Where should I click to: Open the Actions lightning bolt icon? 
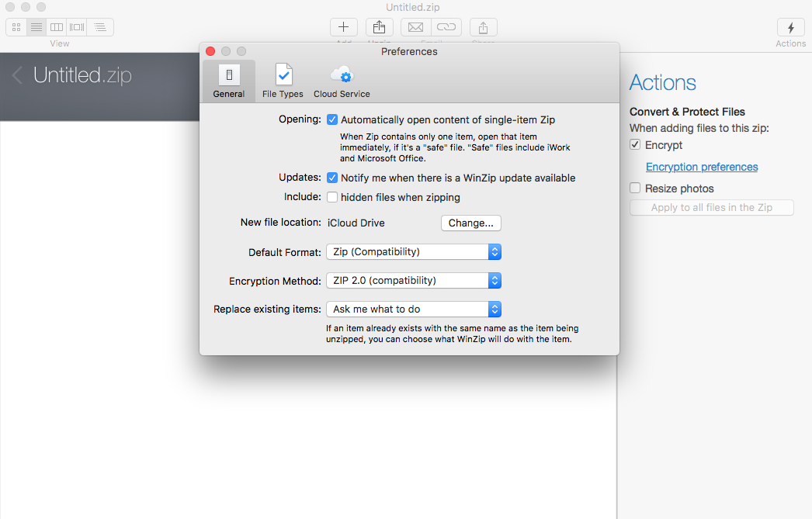click(791, 27)
